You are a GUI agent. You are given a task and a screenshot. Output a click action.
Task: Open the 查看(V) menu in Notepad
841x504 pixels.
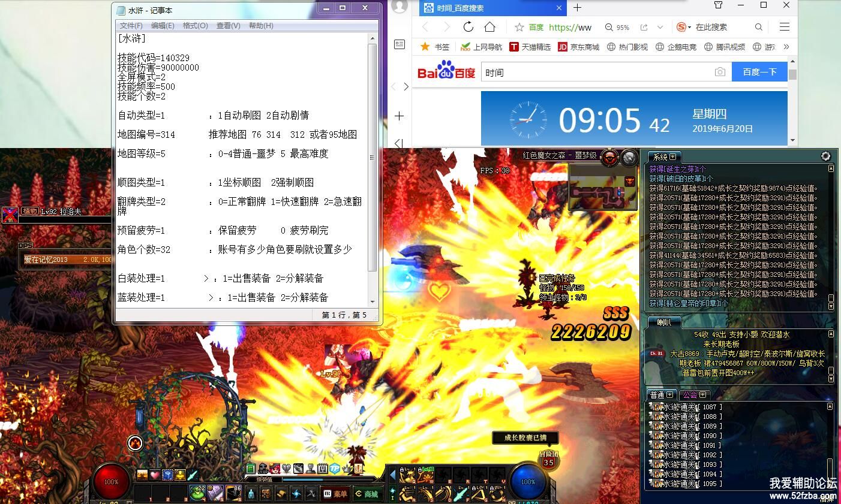click(229, 26)
